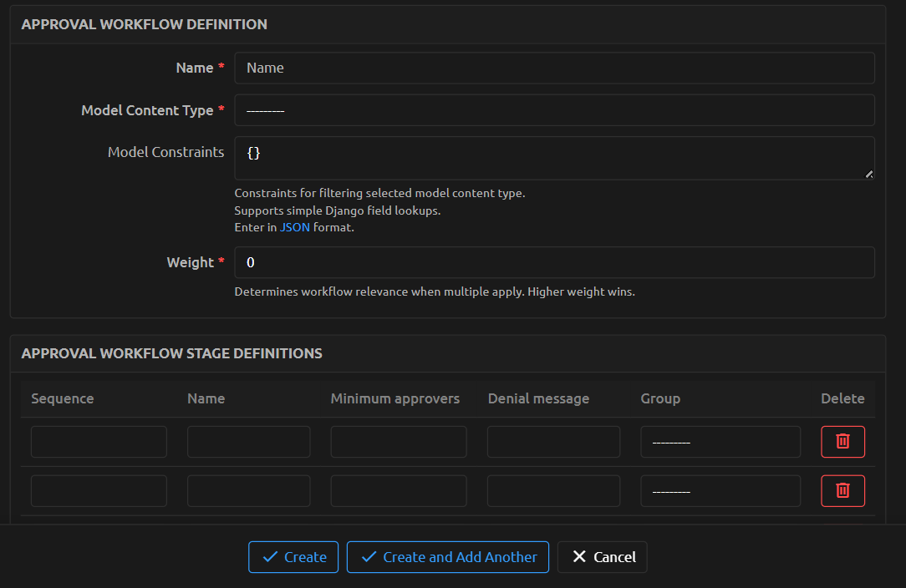The height and width of the screenshot is (588, 906).
Task: Click the X icon inside the Cancel button
Action: pos(581,556)
